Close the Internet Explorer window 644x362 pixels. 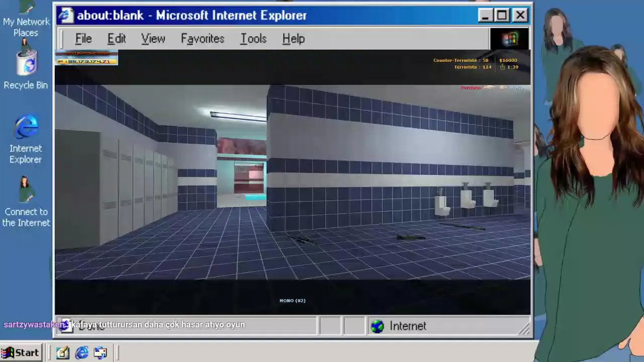(x=520, y=16)
